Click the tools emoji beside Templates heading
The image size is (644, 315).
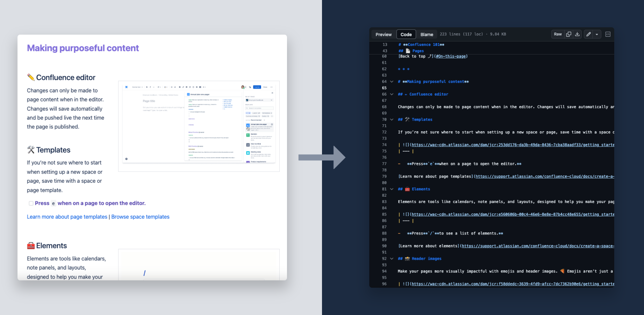tap(31, 150)
